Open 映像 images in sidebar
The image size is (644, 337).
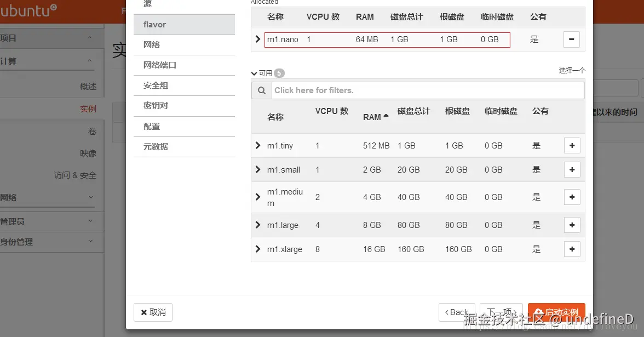(88, 153)
